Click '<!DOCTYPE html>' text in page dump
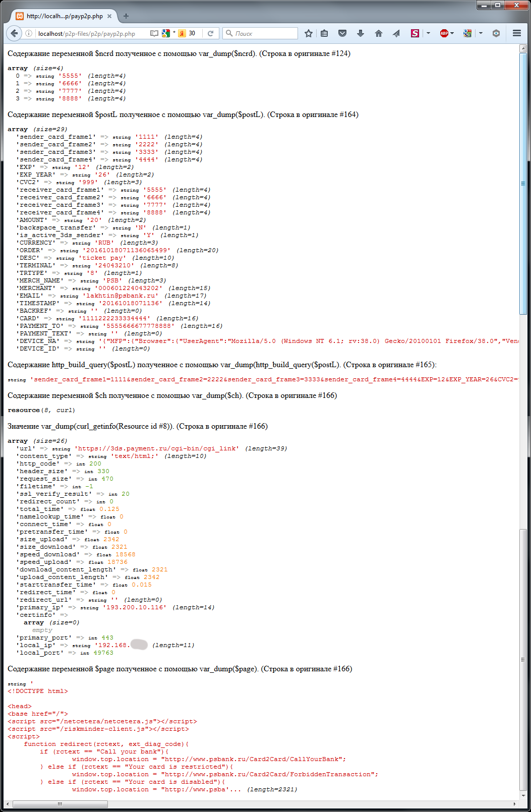The width and height of the screenshot is (531, 812). (x=38, y=691)
